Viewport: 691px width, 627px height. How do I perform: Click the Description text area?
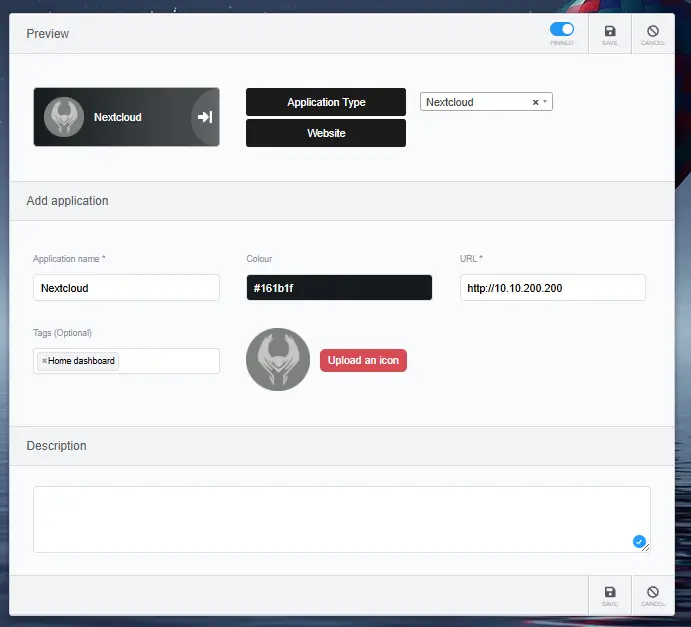tap(342, 519)
